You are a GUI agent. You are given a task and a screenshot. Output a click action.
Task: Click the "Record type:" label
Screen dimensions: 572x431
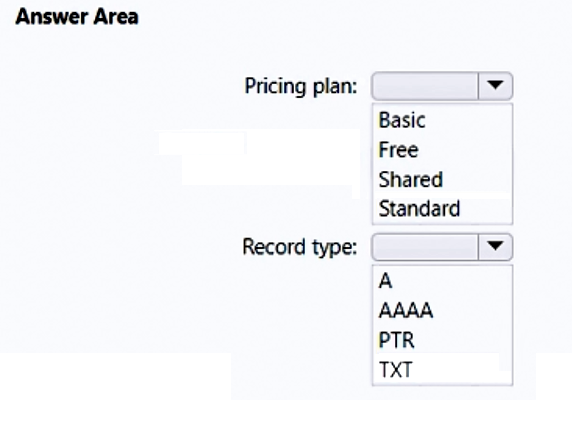point(299,247)
